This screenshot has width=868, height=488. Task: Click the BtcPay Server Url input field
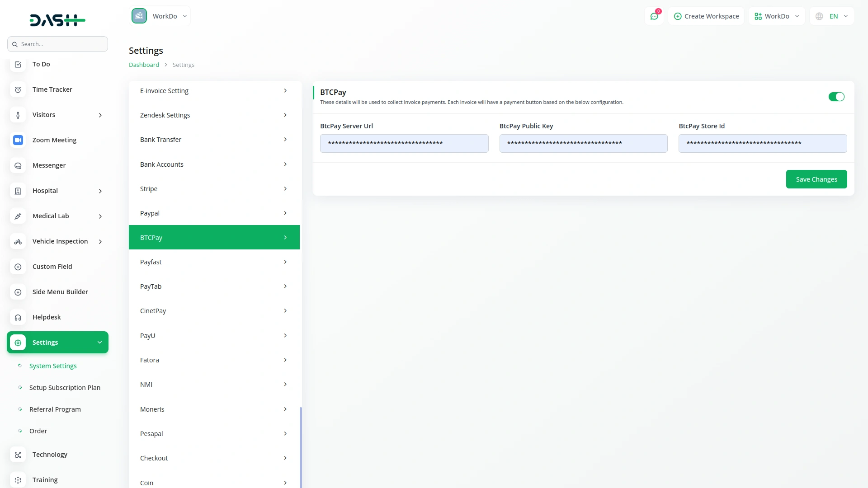404,143
